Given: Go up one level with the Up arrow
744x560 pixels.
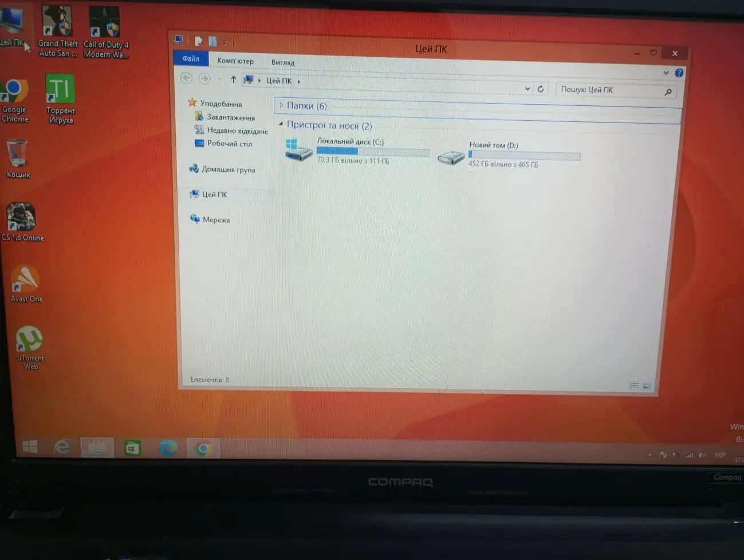Looking at the screenshot, I should click(x=233, y=80).
